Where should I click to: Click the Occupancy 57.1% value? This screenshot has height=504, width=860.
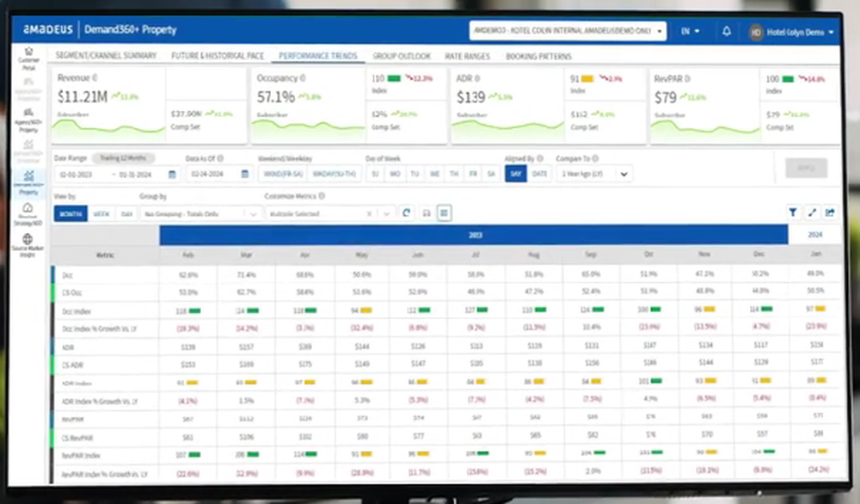point(276,97)
